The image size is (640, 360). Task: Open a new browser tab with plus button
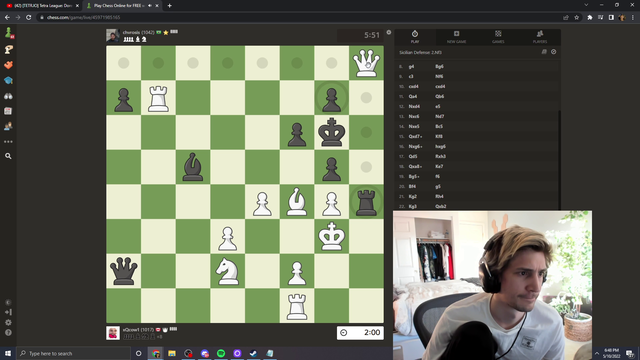point(169,6)
